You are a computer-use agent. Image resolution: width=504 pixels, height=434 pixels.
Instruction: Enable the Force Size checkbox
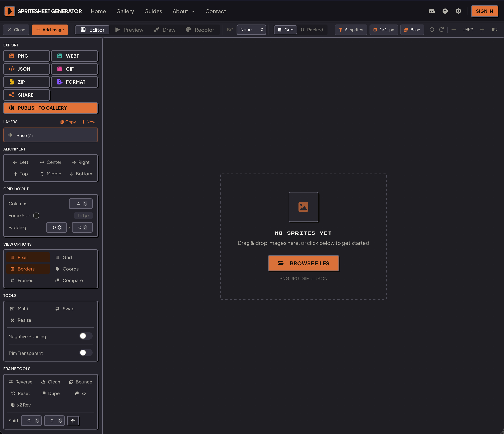[x=36, y=216]
